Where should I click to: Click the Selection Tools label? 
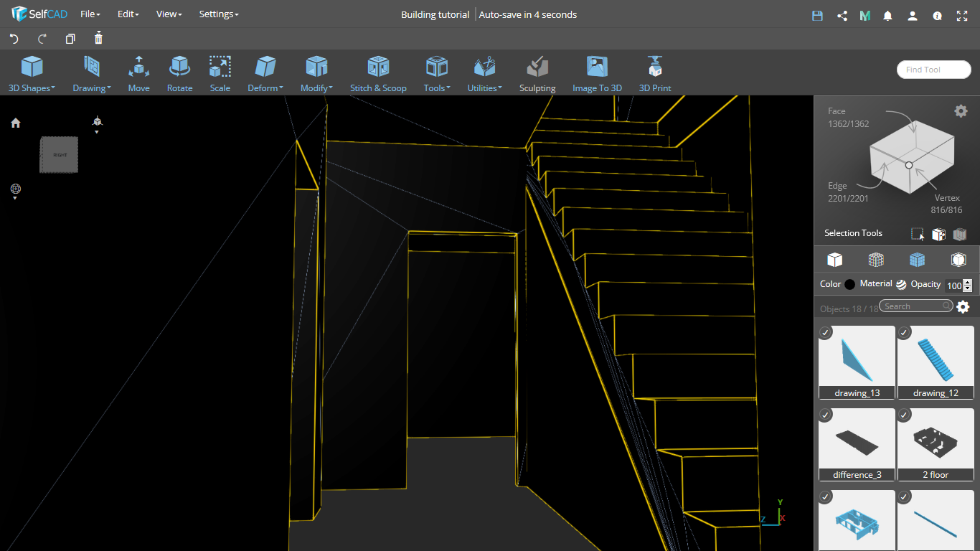pos(853,233)
